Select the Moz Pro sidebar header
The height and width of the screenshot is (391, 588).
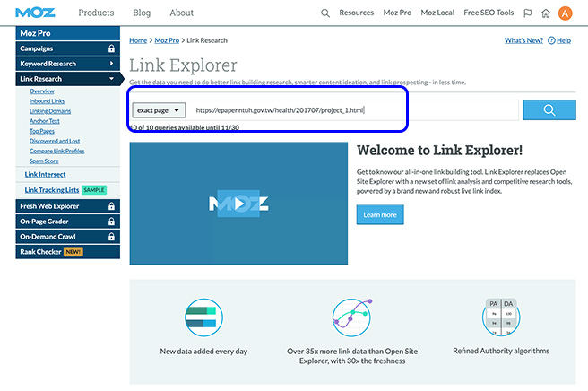pos(68,33)
